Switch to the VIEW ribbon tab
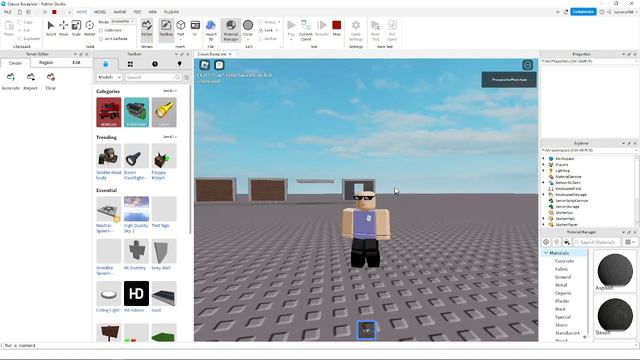This screenshot has width=640, height=360. (153, 12)
